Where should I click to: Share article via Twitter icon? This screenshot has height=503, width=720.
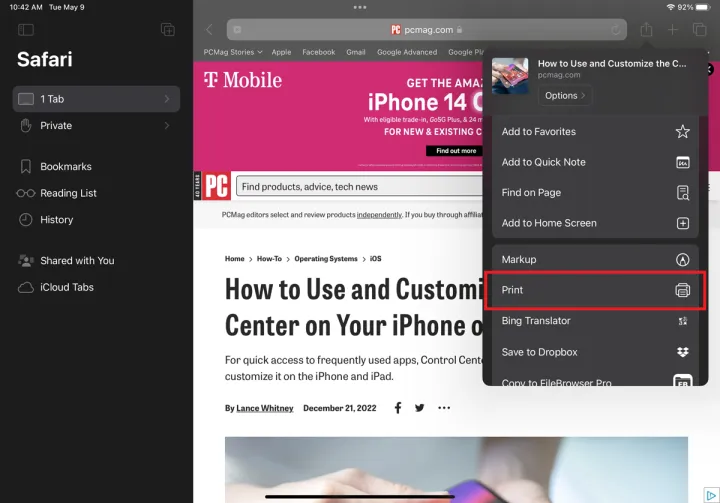420,408
